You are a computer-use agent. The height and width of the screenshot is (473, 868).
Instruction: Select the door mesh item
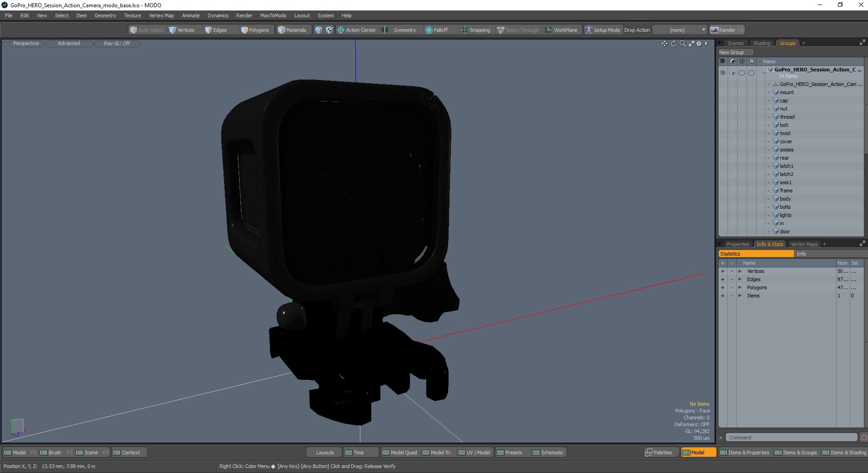click(784, 231)
